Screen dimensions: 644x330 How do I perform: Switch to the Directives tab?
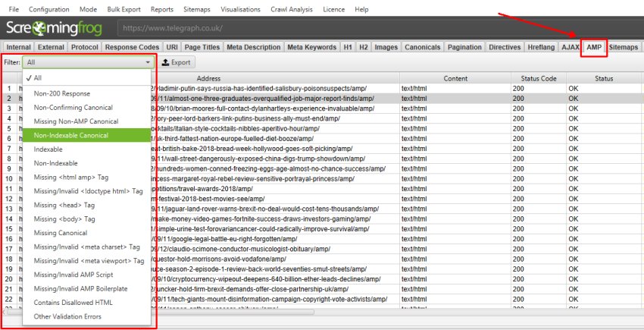[x=505, y=47]
